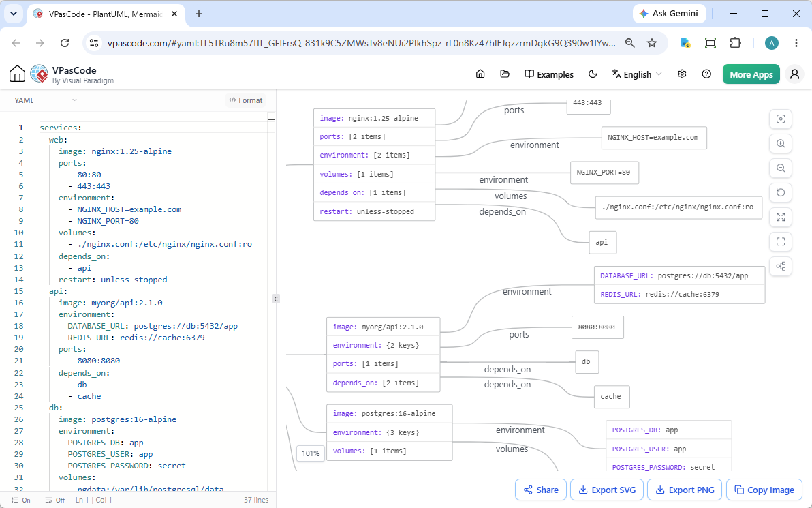Zoom out of the diagram
The width and height of the screenshot is (812, 508).
(x=781, y=168)
